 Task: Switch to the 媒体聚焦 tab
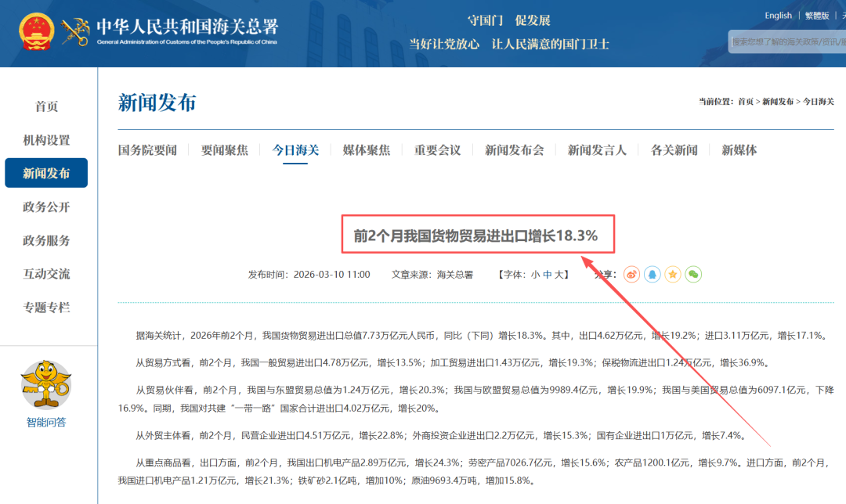(366, 150)
